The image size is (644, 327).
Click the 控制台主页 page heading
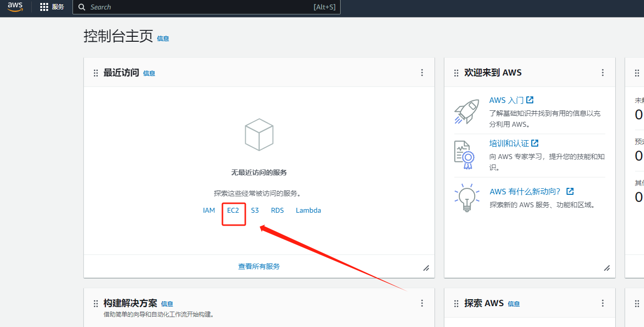pos(118,36)
